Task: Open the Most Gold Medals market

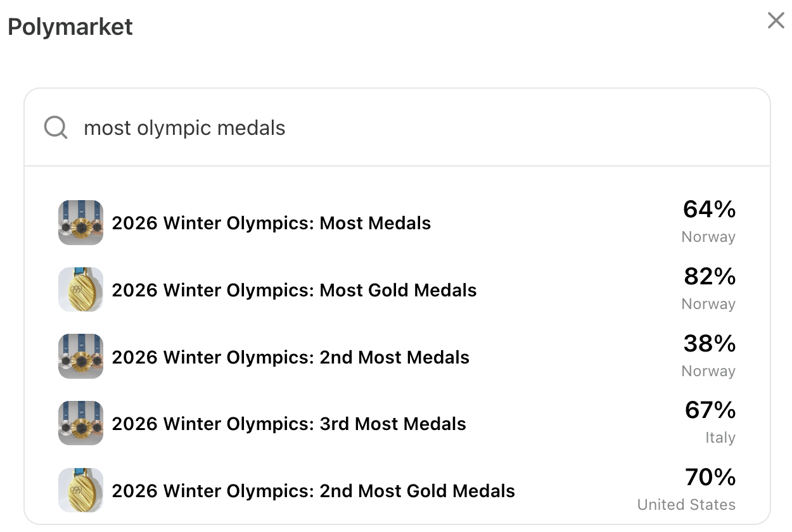Action: (x=295, y=290)
